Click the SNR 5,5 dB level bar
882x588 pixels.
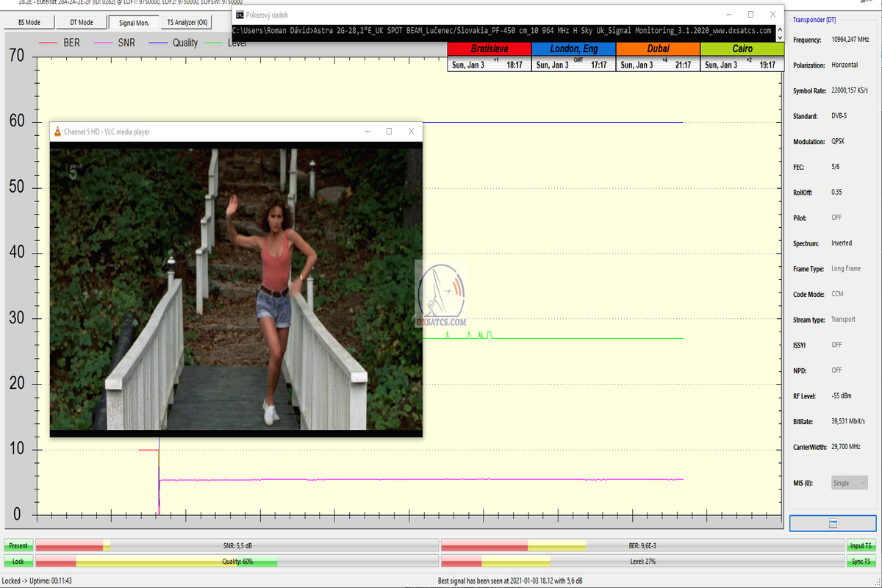coord(237,545)
